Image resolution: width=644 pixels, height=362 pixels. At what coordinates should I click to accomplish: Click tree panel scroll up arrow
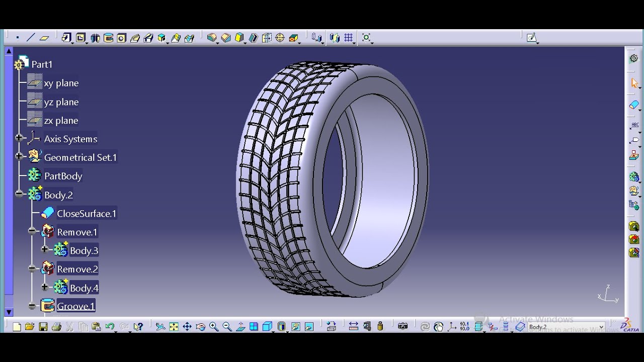(x=9, y=51)
